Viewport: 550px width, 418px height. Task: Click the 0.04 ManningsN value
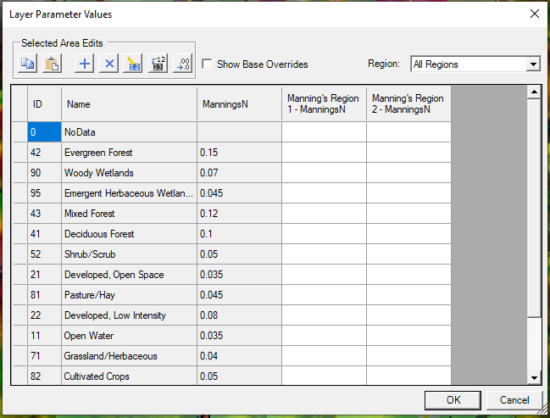240,356
